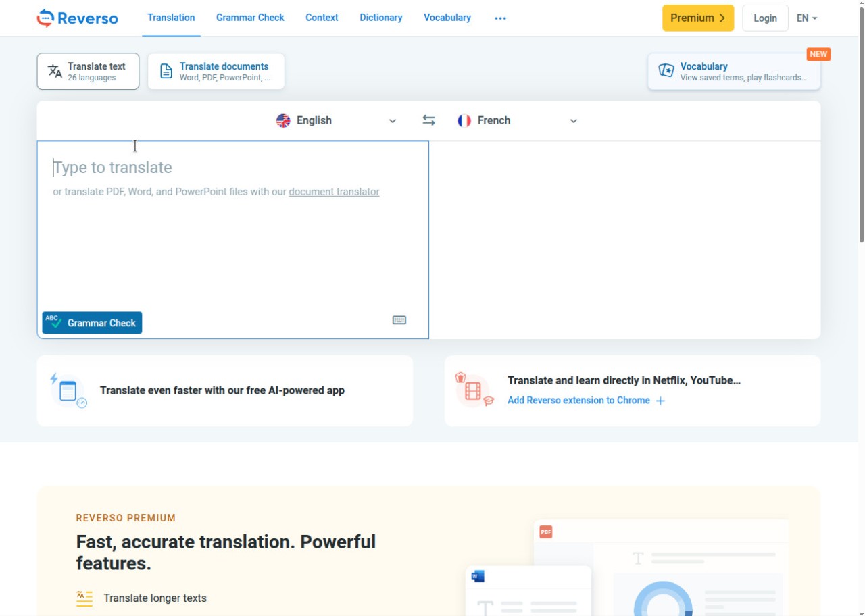Click the Login button
Viewport: 865px width, 616px height.
coord(765,18)
